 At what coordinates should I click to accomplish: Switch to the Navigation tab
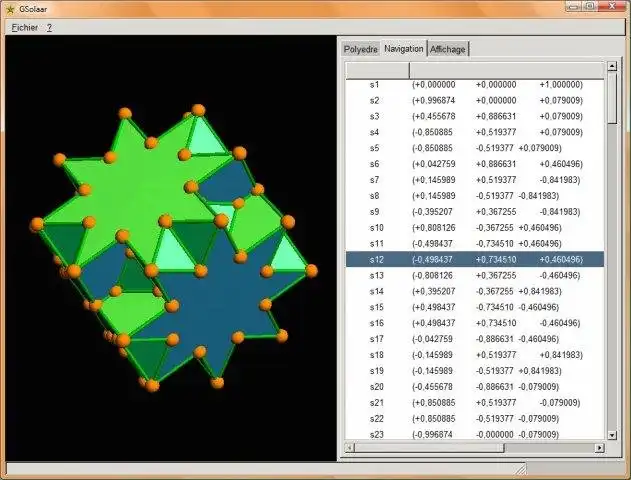[x=404, y=49]
